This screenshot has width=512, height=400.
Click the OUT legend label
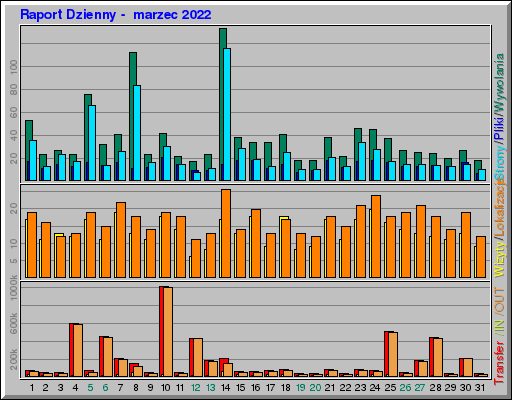coord(500,300)
